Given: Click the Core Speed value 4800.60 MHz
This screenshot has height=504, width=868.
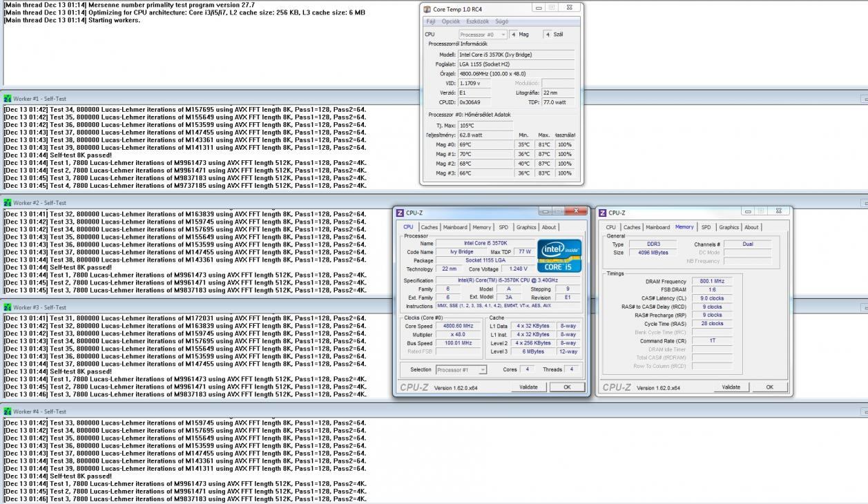Looking at the screenshot, I should coord(458,326).
